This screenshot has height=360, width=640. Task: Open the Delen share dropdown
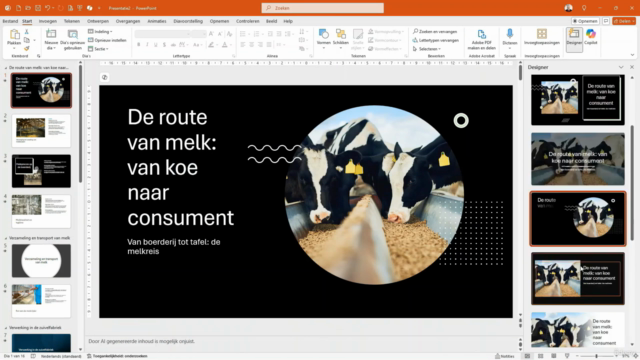624,21
